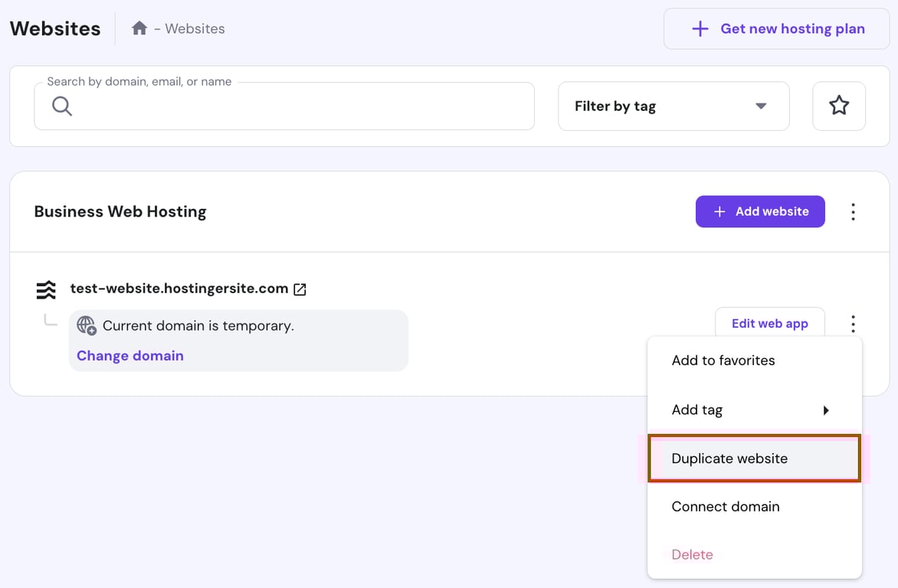Click the search by domain input field
Viewport: 898px width, 588px height.
tap(283, 106)
